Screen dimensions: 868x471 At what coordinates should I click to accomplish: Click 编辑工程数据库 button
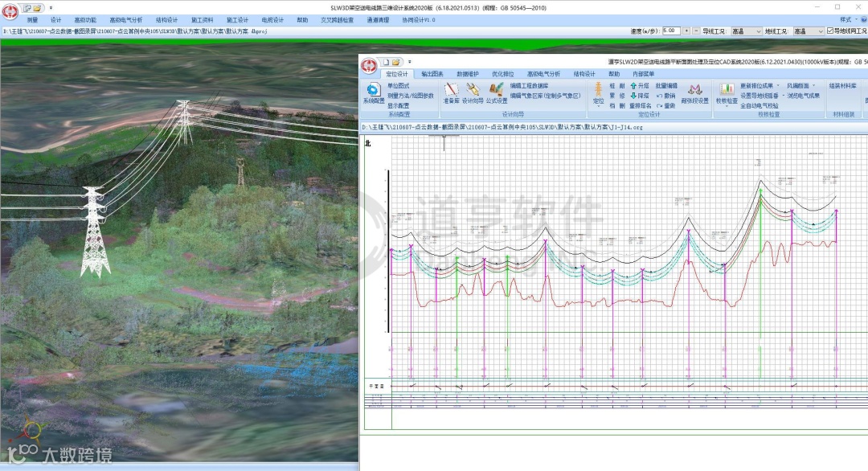(529, 85)
